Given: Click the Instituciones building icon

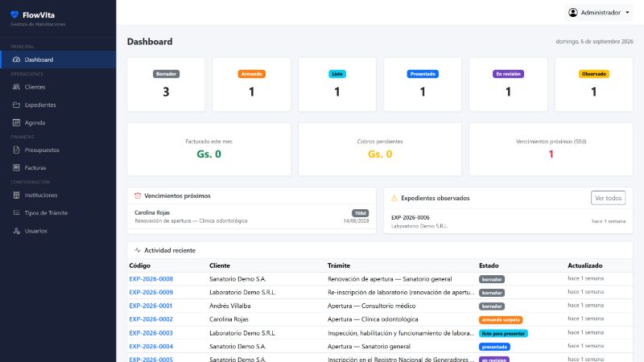Looking at the screenshot, I should pos(16,195).
